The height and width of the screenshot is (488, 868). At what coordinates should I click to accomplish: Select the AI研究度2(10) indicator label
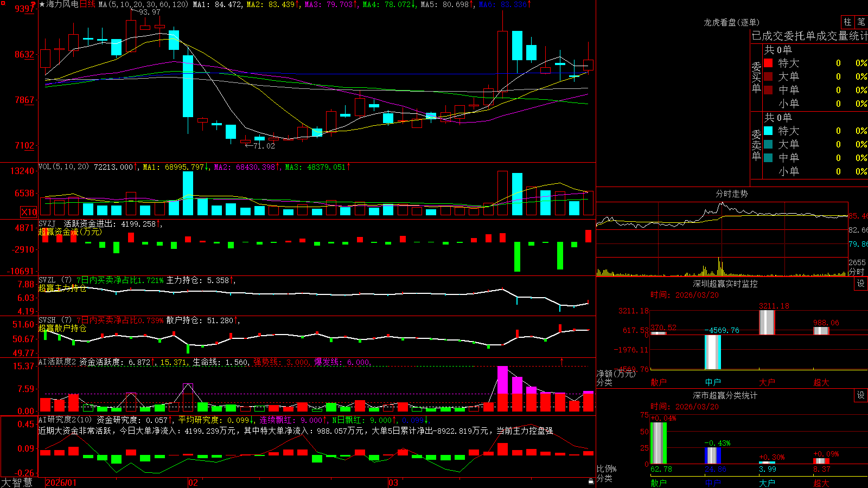(x=65, y=420)
